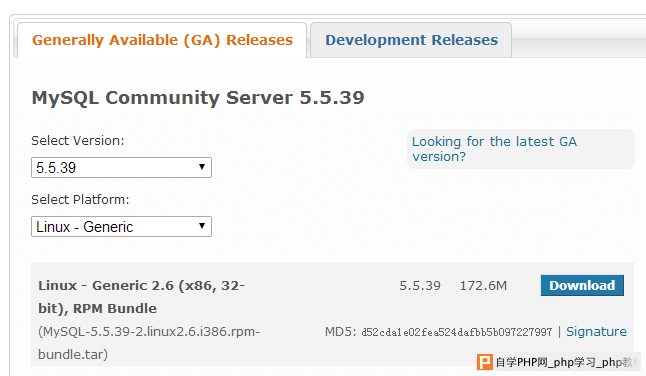Click the file name MySQL-5.5.39-2.linux2.6.i386.rpm-bundle.tar
646x376 pixels.
point(149,343)
